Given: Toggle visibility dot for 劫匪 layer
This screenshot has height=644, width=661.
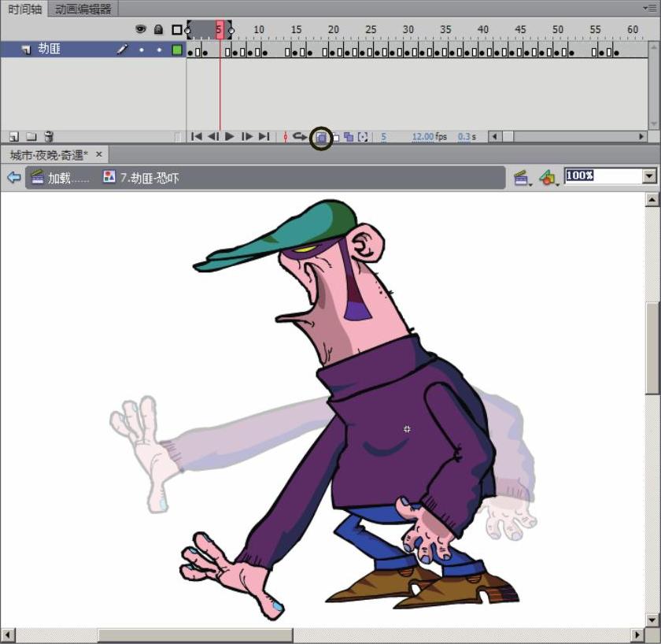Looking at the screenshot, I should coord(142,50).
